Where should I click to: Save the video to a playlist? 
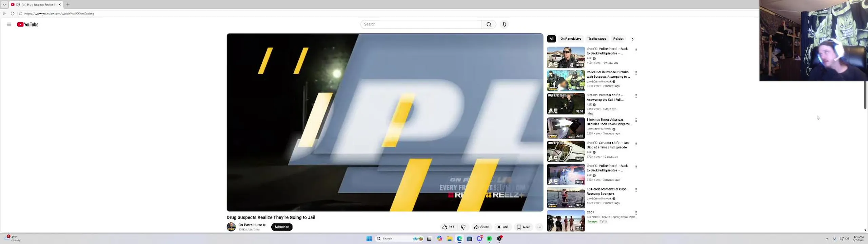523,227
